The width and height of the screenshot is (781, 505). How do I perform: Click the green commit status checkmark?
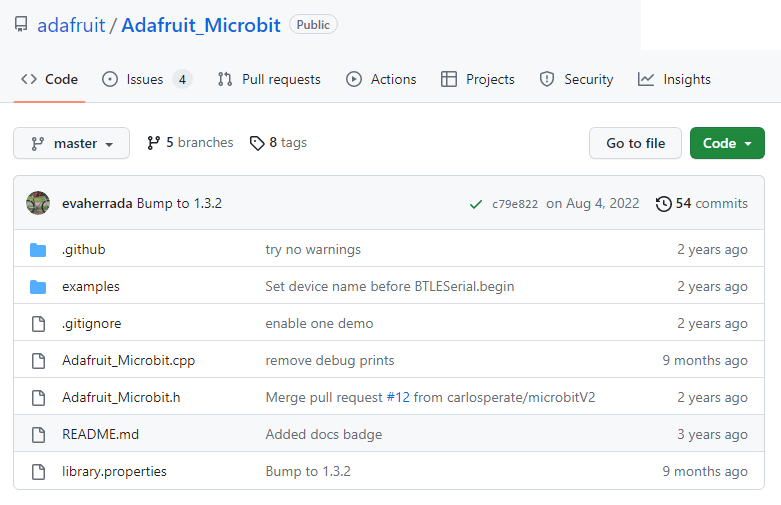click(476, 204)
